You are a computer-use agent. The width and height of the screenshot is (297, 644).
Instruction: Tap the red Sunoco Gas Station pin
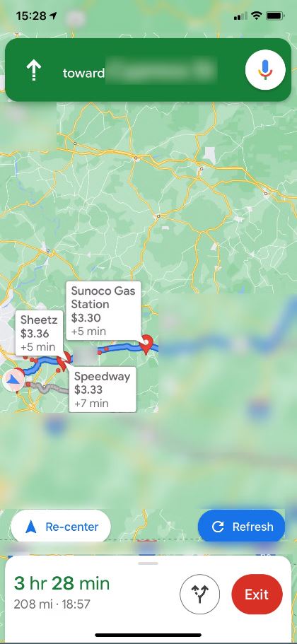point(146,344)
